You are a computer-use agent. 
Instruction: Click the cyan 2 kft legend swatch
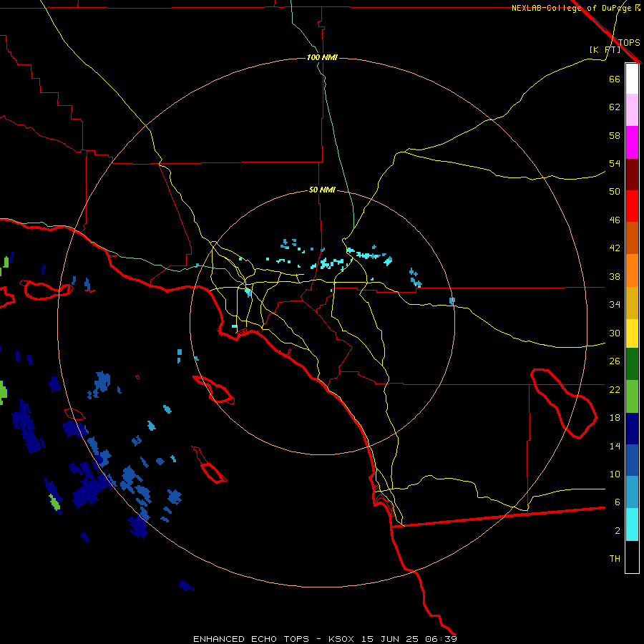632,525
